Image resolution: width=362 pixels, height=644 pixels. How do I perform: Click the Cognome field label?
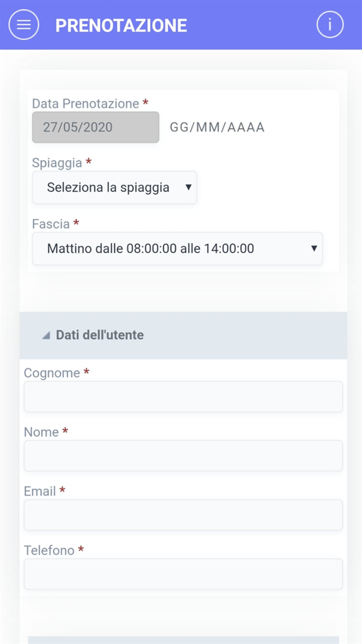(x=52, y=373)
